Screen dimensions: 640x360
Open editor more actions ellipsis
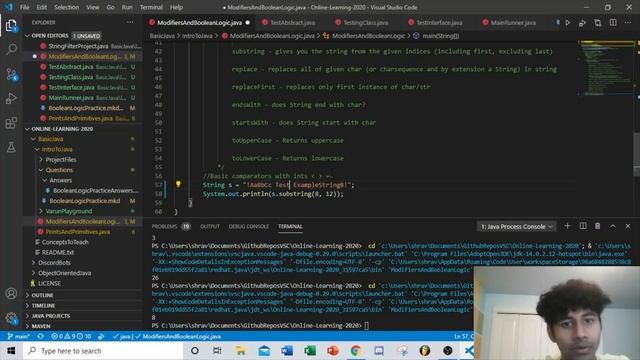[x=628, y=23]
